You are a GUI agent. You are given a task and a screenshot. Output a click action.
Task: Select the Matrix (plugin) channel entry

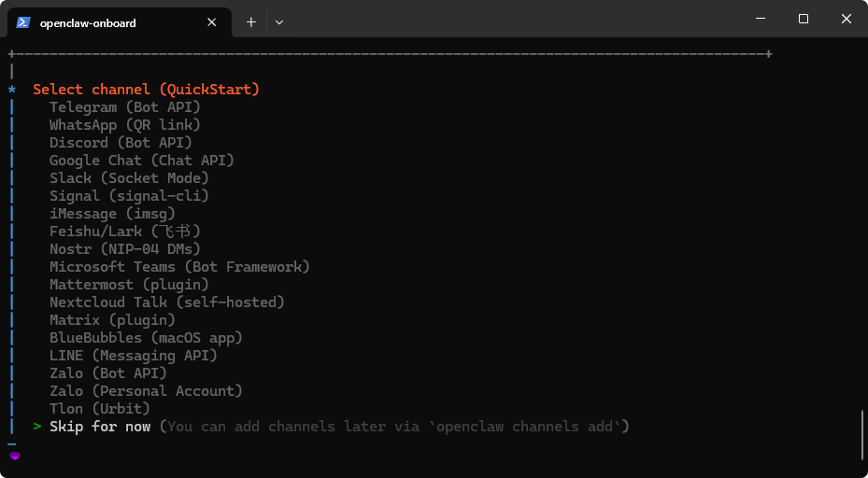pyautogui.click(x=112, y=320)
